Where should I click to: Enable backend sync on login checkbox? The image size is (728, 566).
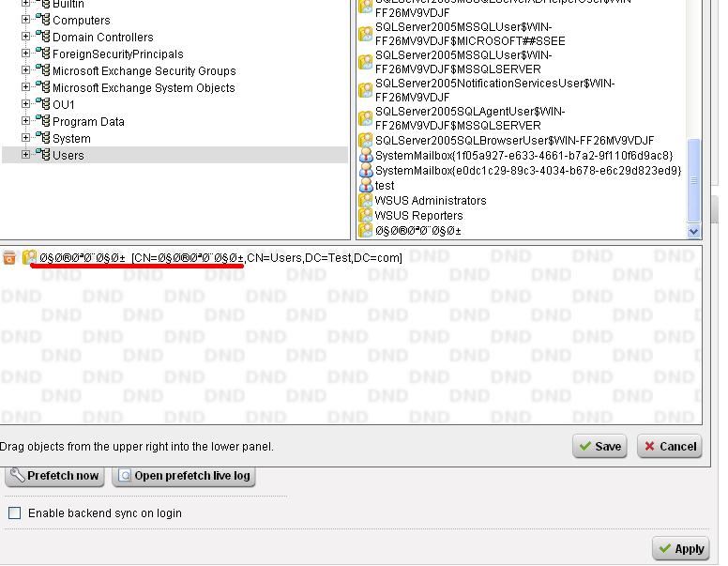pos(15,513)
